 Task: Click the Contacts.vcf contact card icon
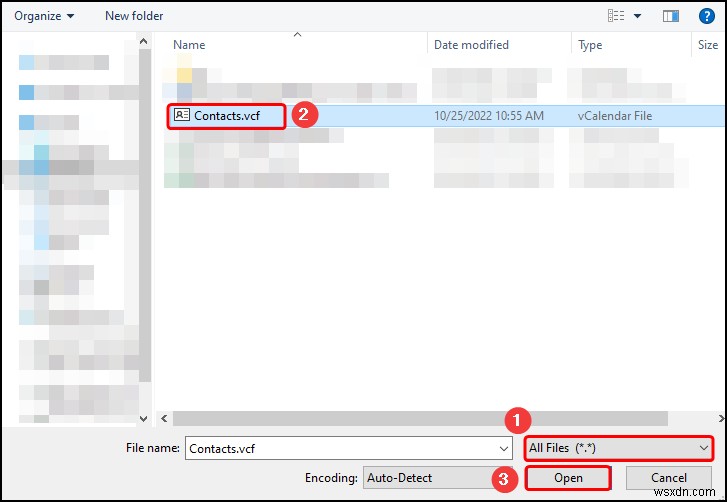(x=182, y=114)
